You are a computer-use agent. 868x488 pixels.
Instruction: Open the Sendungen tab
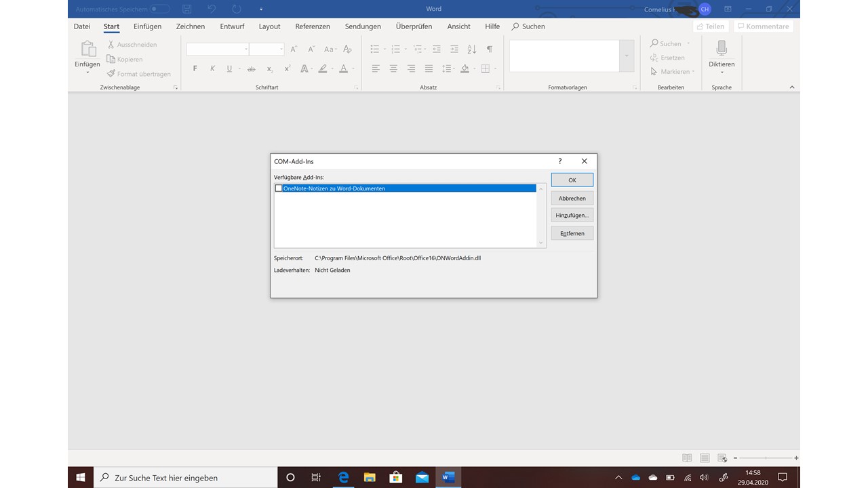pyautogui.click(x=363, y=26)
